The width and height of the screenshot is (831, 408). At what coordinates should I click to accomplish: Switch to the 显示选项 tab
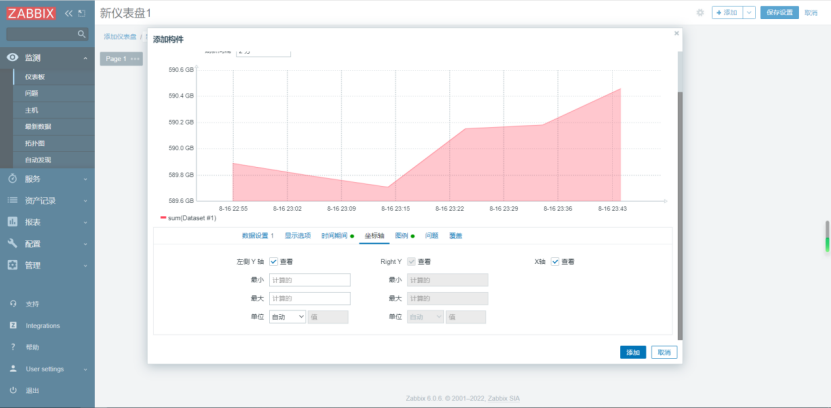coord(297,236)
